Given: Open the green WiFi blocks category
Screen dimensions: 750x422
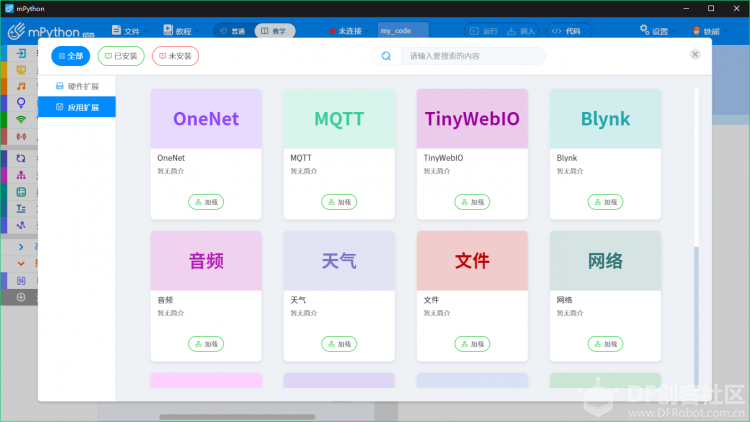Looking at the screenshot, I should pyautogui.click(x=21, y=120).
